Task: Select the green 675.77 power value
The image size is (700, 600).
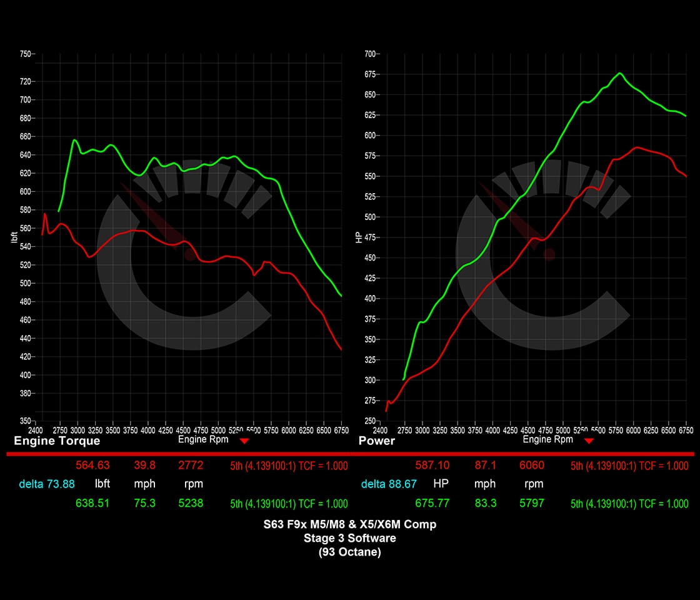Action: pyautogui.click(x=432, y=503)
